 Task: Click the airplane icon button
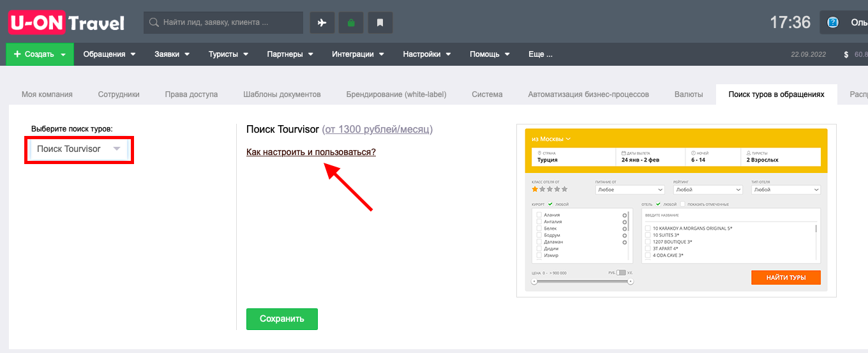322,22
